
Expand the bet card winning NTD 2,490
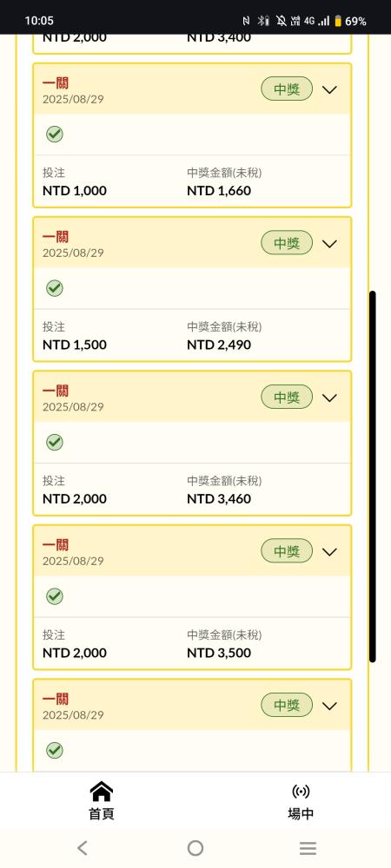click(329, 244)
